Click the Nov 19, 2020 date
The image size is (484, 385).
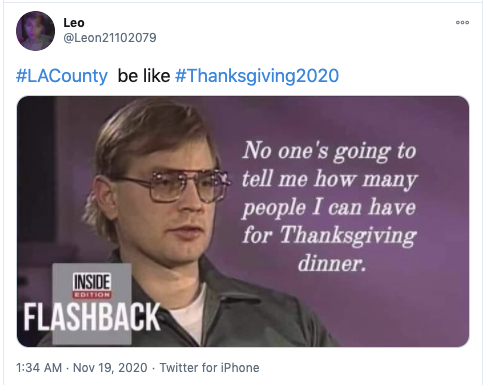(x=110, y=368)
